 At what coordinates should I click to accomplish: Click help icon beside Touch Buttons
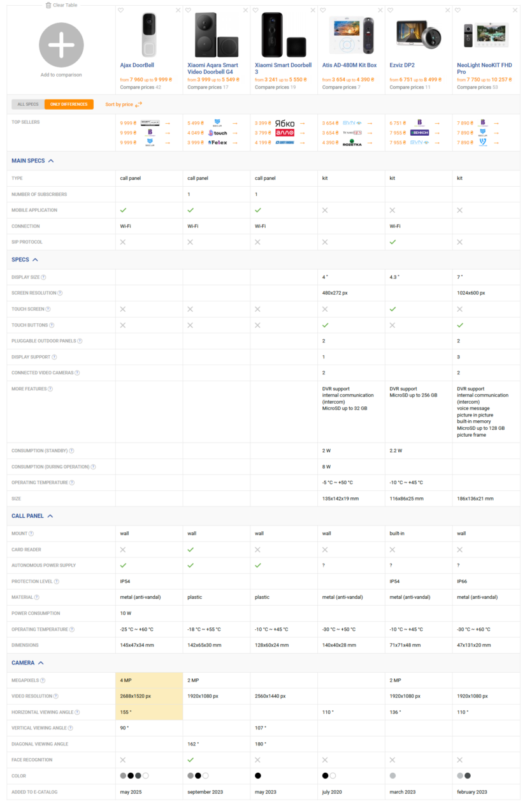(50, 325)
